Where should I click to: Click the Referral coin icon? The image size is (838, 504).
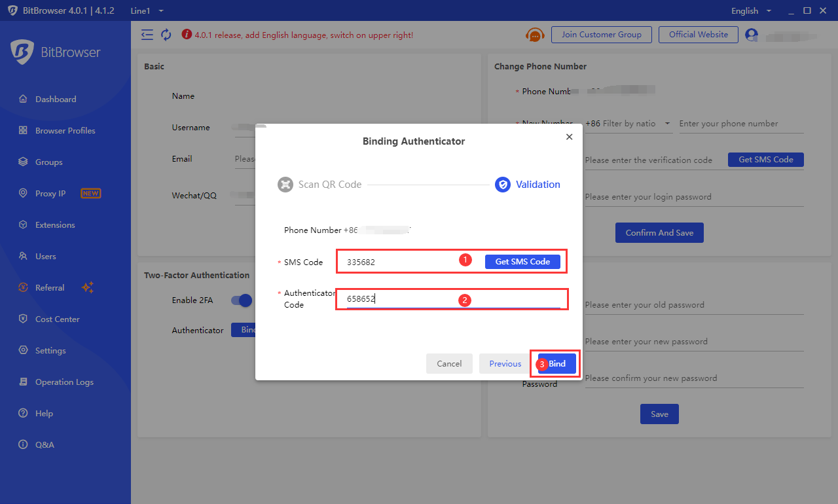[23, 288]
